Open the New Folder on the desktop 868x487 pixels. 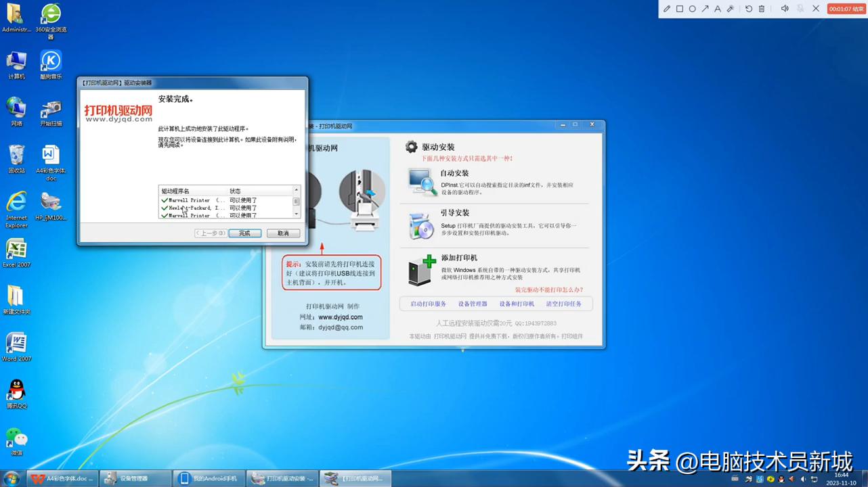[x=16, y=300]
